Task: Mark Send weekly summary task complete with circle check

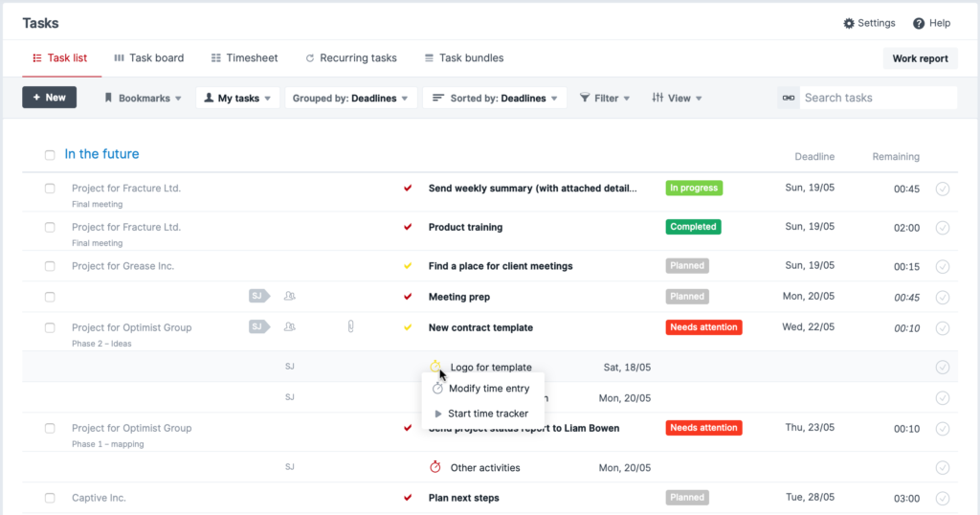Action: coord(943,189)
